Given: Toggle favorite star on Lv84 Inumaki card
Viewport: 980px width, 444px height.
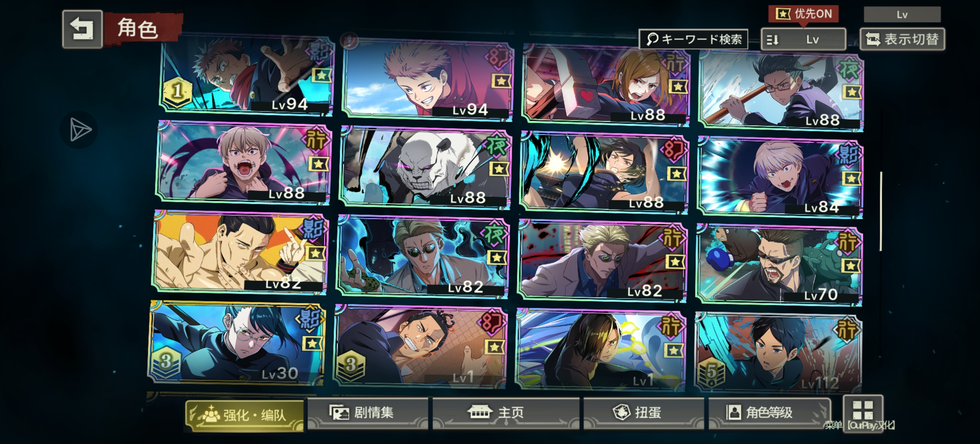Looking at the screenshot, I should pos(851,178).
